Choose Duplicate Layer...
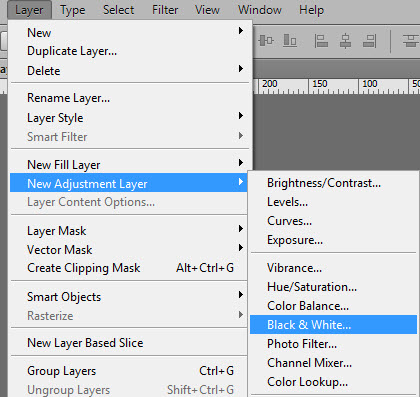The height and width of the screenshot is (397, 420). pos(129,51)
